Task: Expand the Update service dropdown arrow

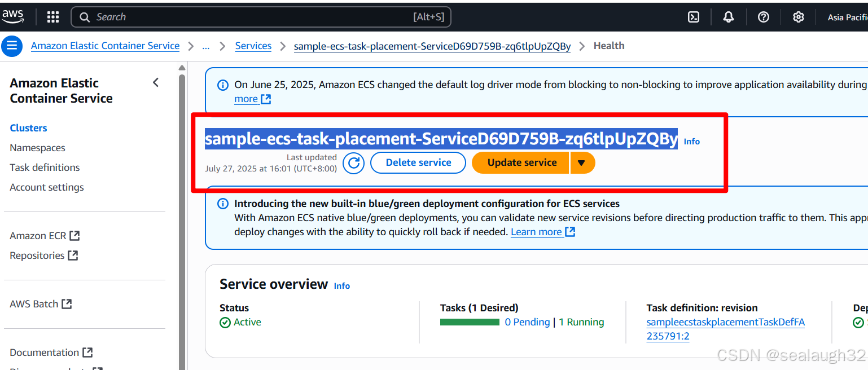Action: pyautogui.click(x=582, y=163)
